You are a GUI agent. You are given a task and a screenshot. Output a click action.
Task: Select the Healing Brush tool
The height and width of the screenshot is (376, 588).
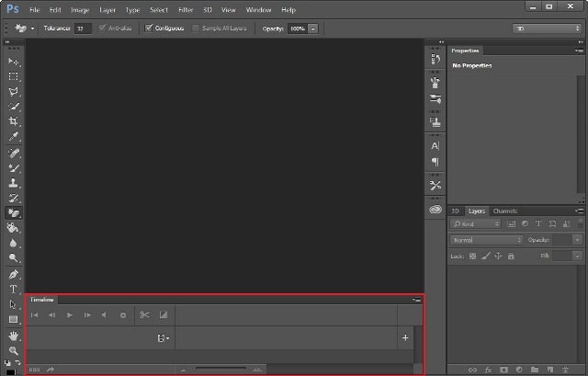point(14,154)
